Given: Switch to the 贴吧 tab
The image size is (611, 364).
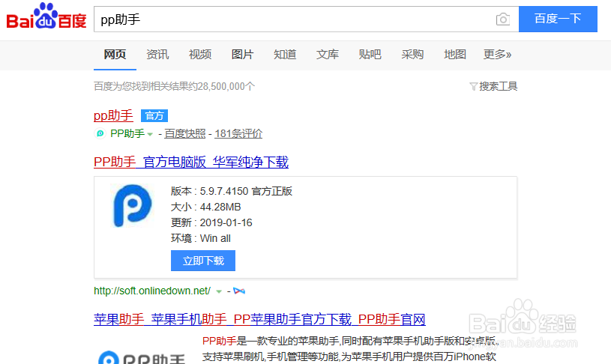Looking at the screenshot, I should click(370, 54).
